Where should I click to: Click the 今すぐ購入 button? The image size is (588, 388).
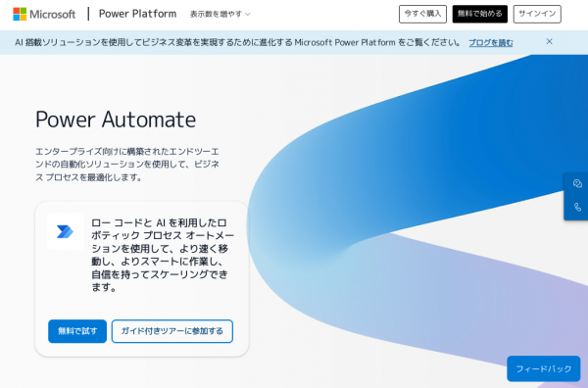point(422,14)
